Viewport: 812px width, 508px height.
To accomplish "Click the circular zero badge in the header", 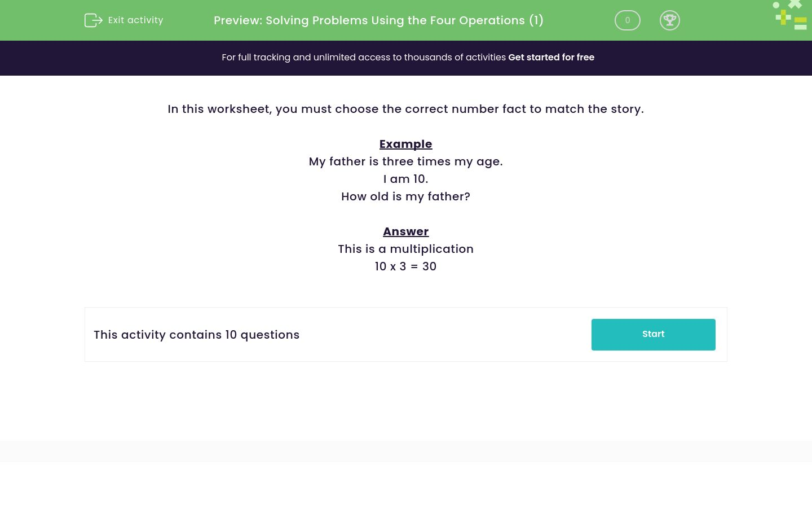I will click(627, 20).
